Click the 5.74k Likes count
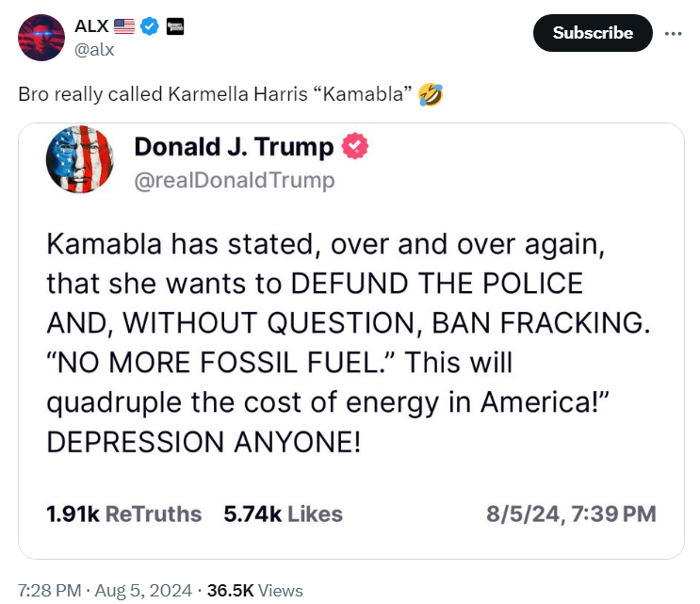This screenshot has height=604, width=700. pos(283,514)
